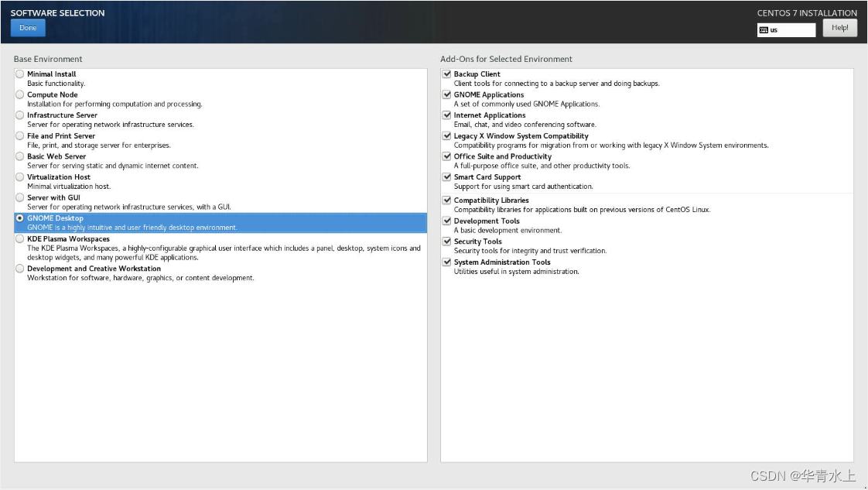Click 'Security tools for integrity and trust verification.'

click(531, 251)
